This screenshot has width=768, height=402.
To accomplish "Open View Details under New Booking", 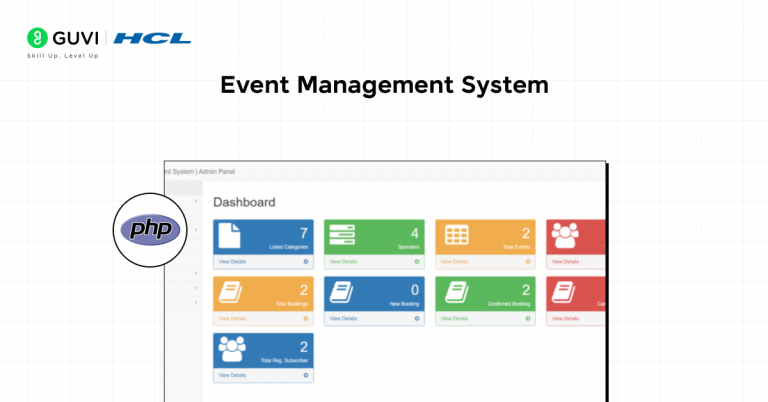I will (342, 319).
